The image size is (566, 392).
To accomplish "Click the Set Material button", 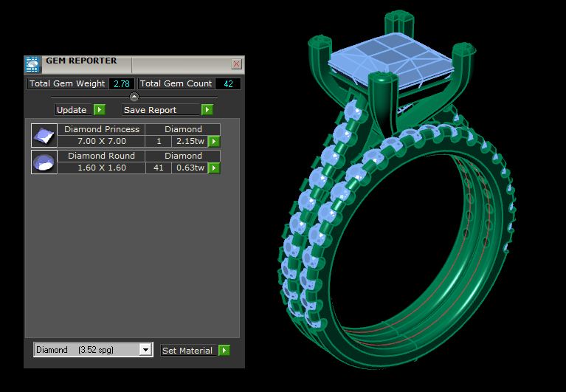I will click(187, 350).
